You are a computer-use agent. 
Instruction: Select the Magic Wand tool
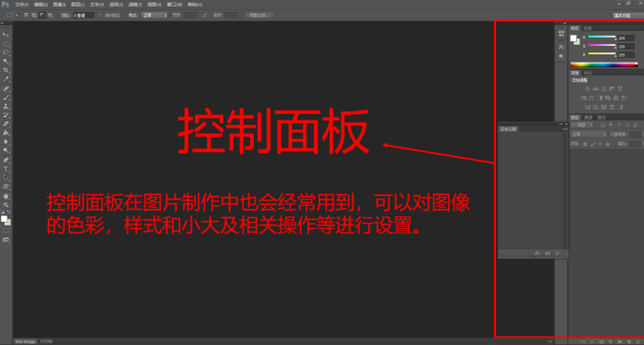point(6,62)
